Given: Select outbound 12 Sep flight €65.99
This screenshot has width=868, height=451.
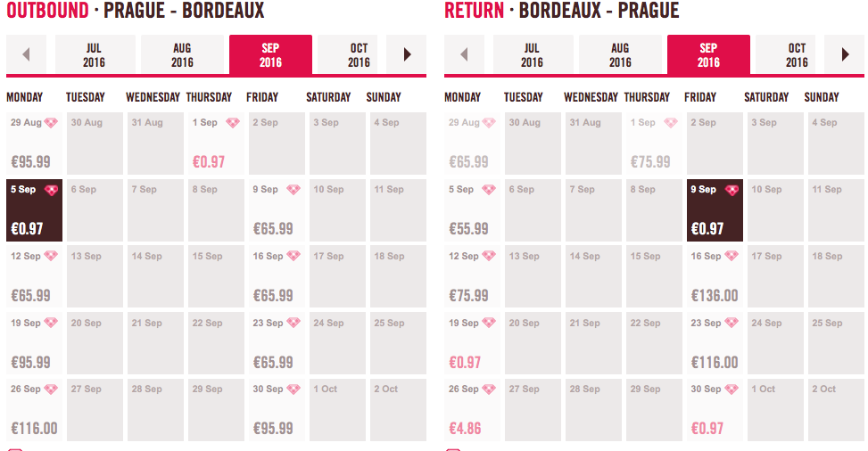Looking at the screenshot, I should tap(34, 276).
